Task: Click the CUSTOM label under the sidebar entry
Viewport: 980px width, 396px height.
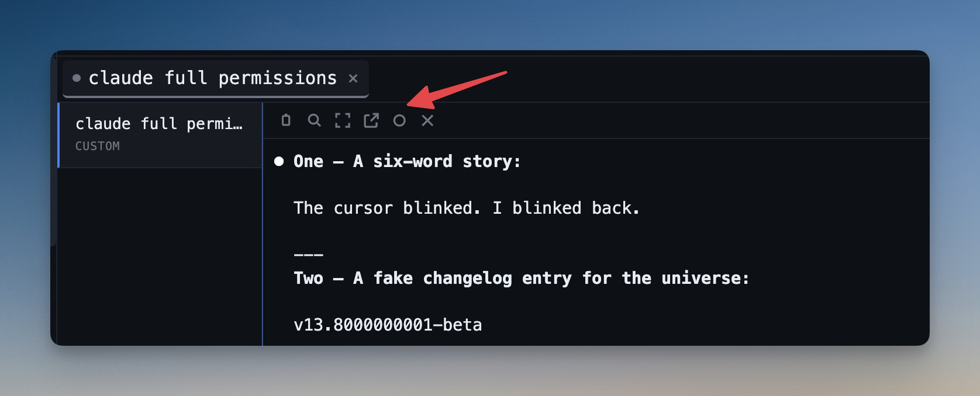Action: 97,146
